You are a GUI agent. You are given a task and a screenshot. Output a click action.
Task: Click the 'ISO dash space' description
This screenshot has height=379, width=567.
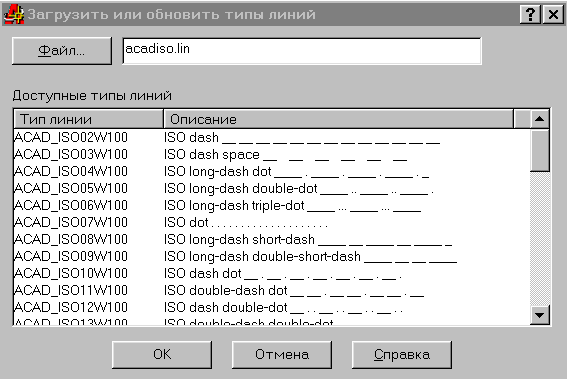click(x=286, y=155)
